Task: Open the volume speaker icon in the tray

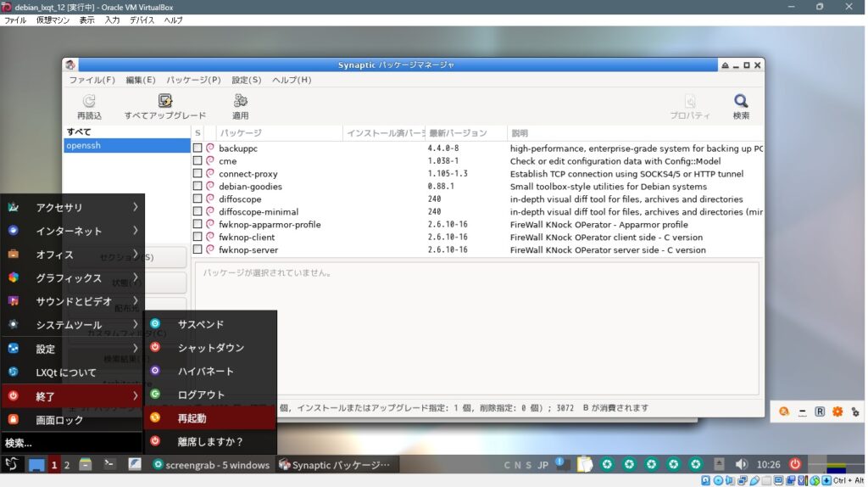Action: coord(741,464)
